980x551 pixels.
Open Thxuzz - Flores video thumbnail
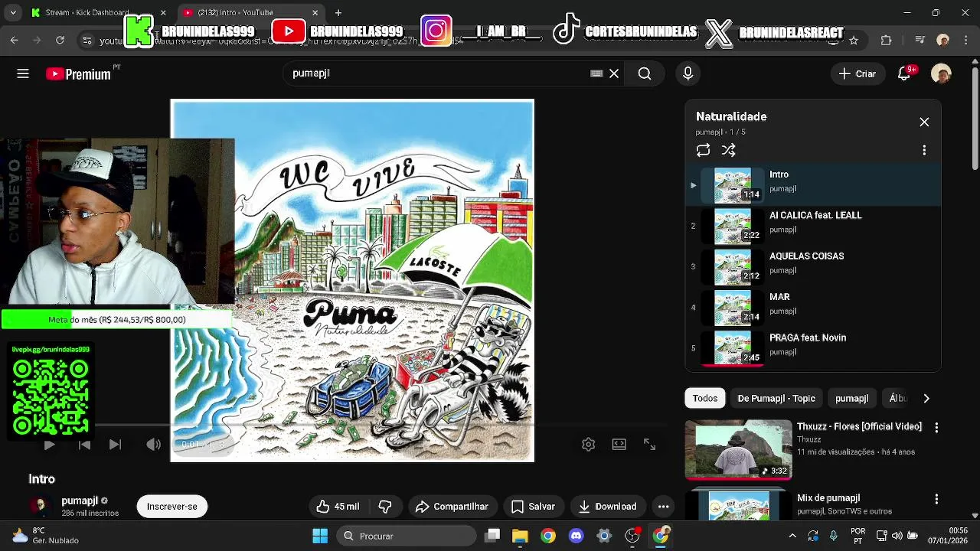point(738,449)
